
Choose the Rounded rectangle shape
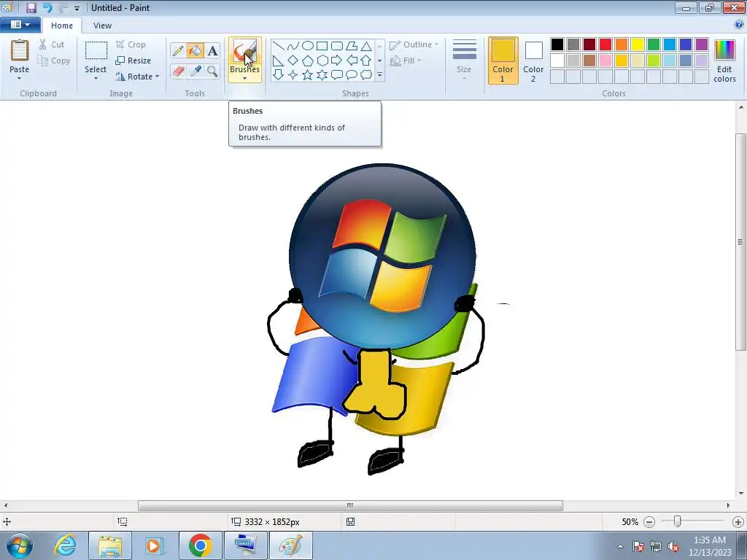click(x=337, y=46)
